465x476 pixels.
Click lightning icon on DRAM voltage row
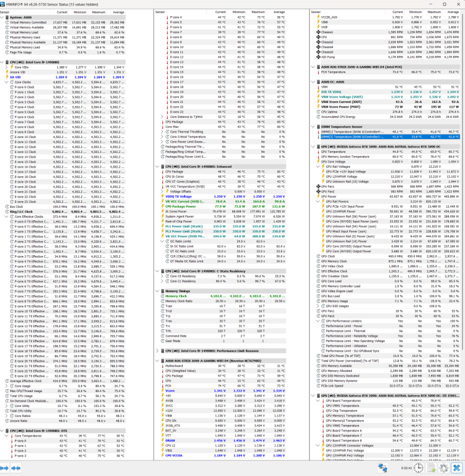[x=163, y=440]
